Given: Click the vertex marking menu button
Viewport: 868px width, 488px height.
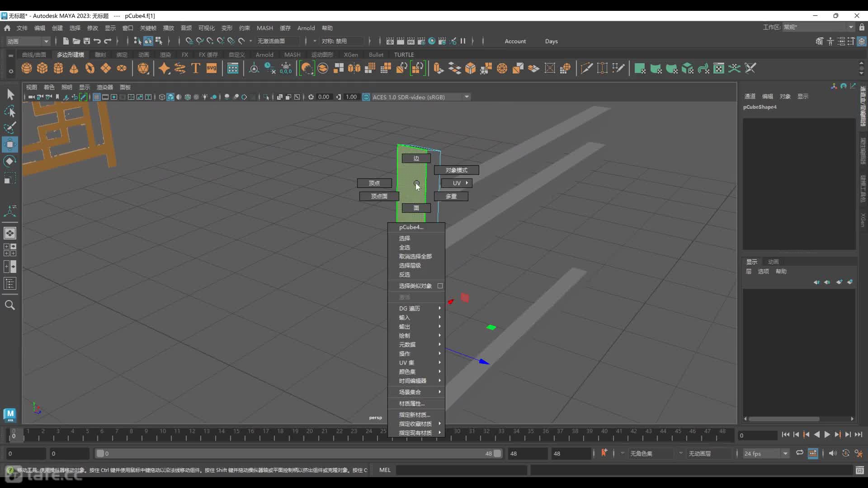Looking at the screenshot, I should click(x=374, y=183).
